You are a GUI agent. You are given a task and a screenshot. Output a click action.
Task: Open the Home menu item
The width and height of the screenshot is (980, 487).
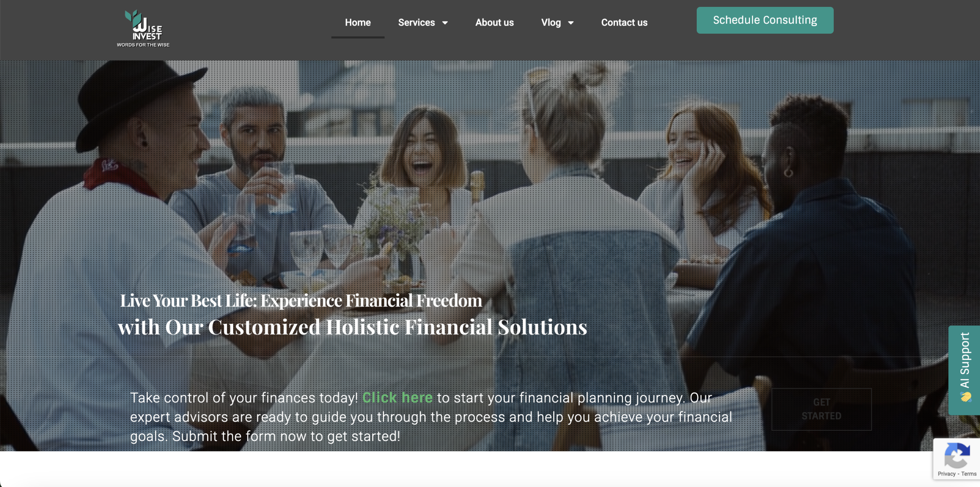pyautogui.click(x=358, y=23)
